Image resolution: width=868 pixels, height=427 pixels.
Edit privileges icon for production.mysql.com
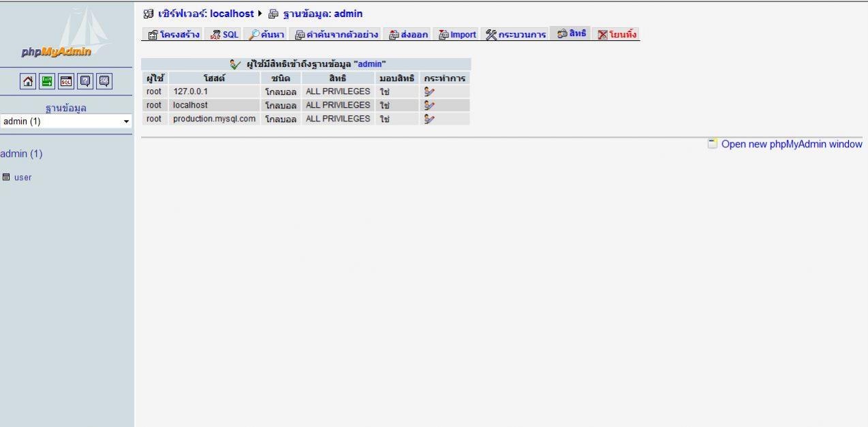tap(429, 119)
